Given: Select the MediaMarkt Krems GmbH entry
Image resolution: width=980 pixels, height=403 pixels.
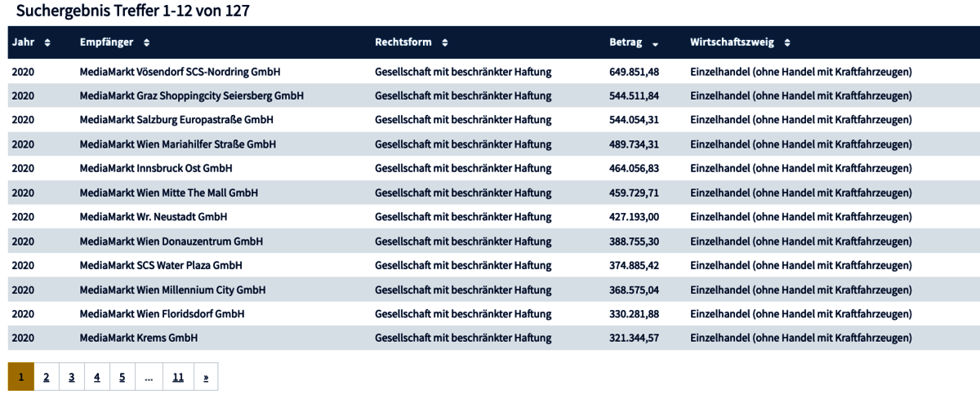Looking at the screenshot, I should (138, 338).
